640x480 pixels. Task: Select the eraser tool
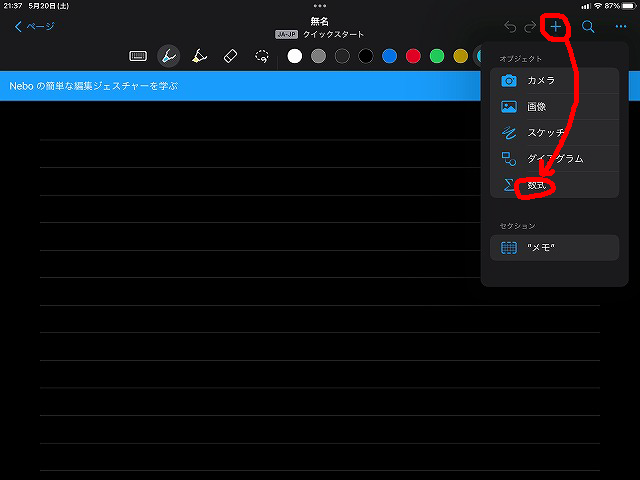coord(229,56)
